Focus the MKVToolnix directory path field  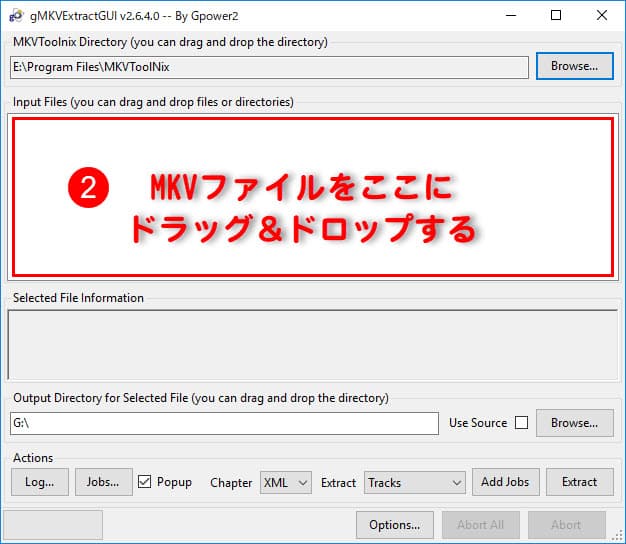[x=268, y=67]
